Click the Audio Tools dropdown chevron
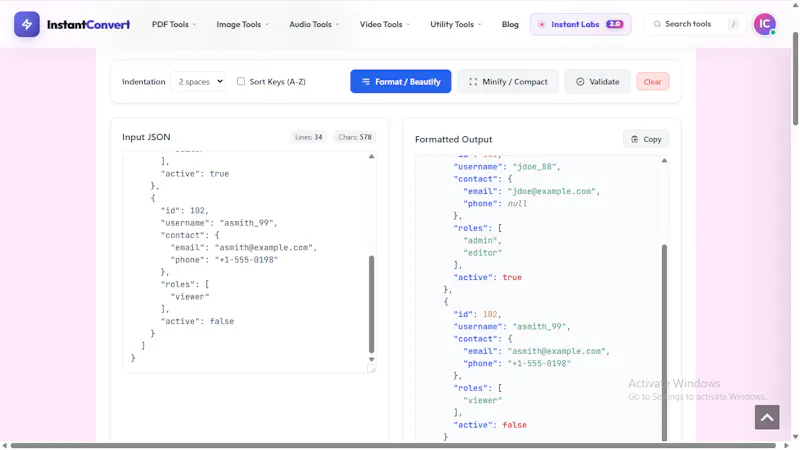 [337, 24]
